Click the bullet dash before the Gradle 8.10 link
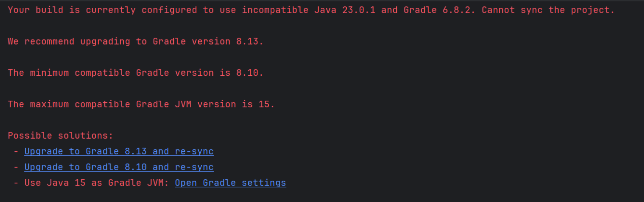The image size is (644, 202). tap(16, 167)
